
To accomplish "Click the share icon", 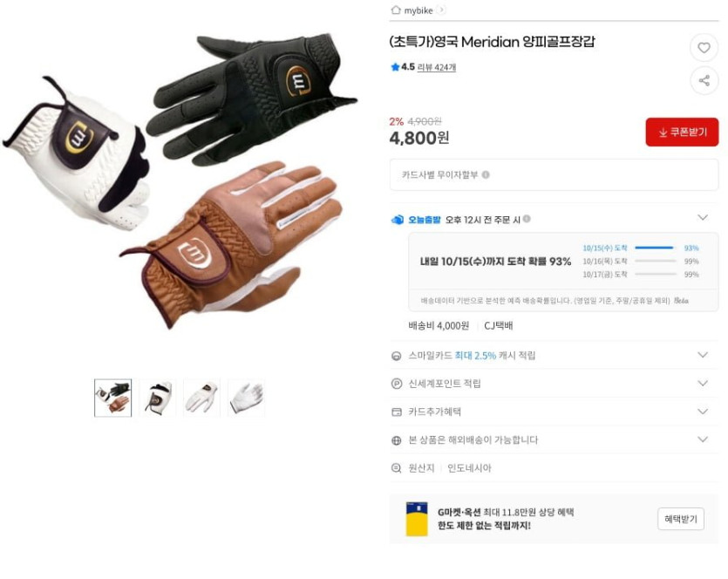I will [704, 80].
